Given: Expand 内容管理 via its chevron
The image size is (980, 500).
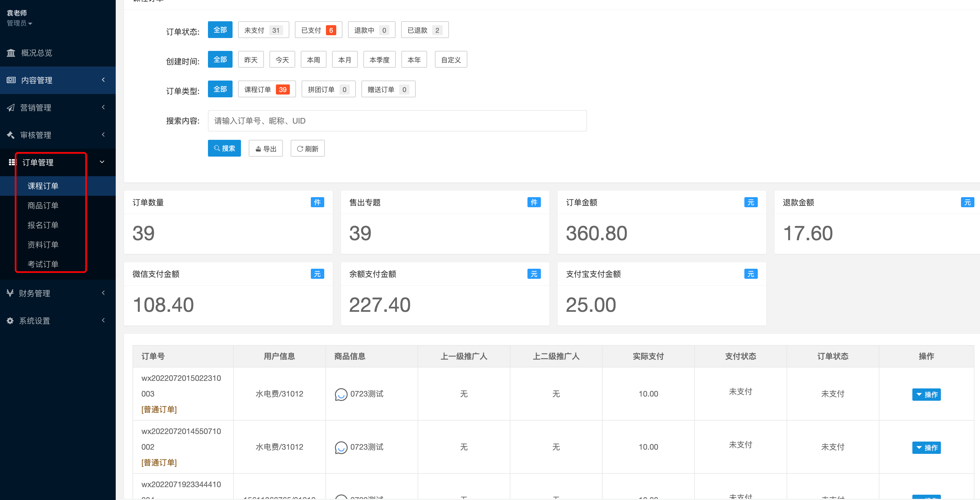Looking at the screenshot, I should 103,80.
